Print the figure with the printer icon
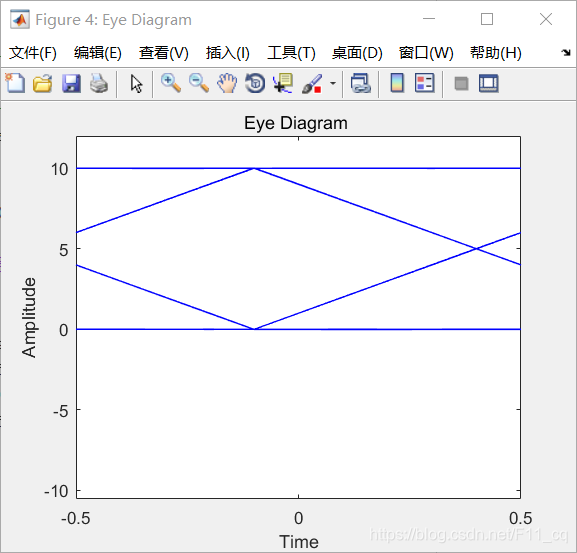 point(99,83)
